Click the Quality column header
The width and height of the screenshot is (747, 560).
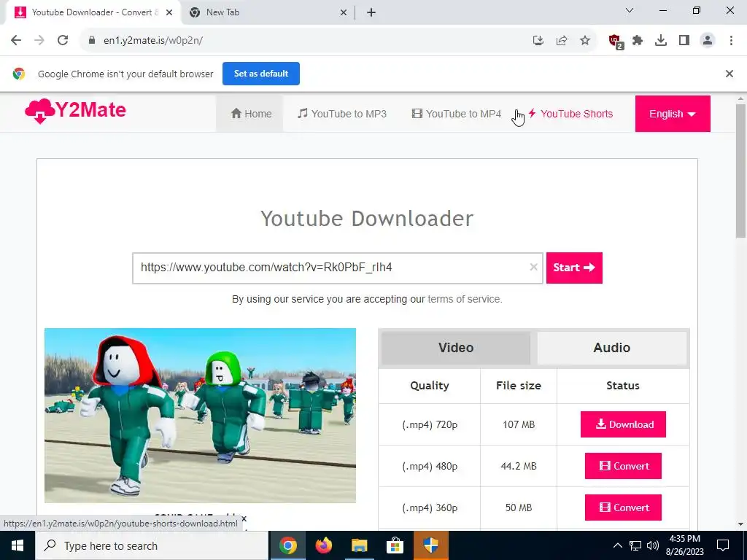point(430,386)
